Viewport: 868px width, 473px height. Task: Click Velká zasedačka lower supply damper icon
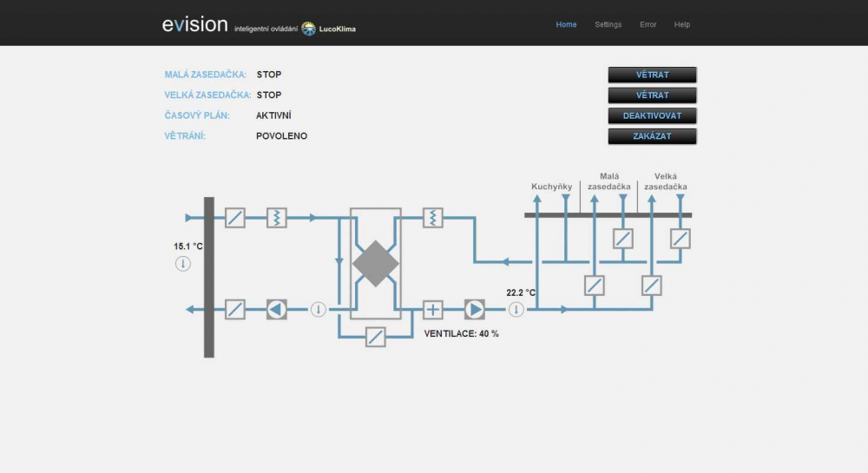pyautogui.click(x=652, y=286)
